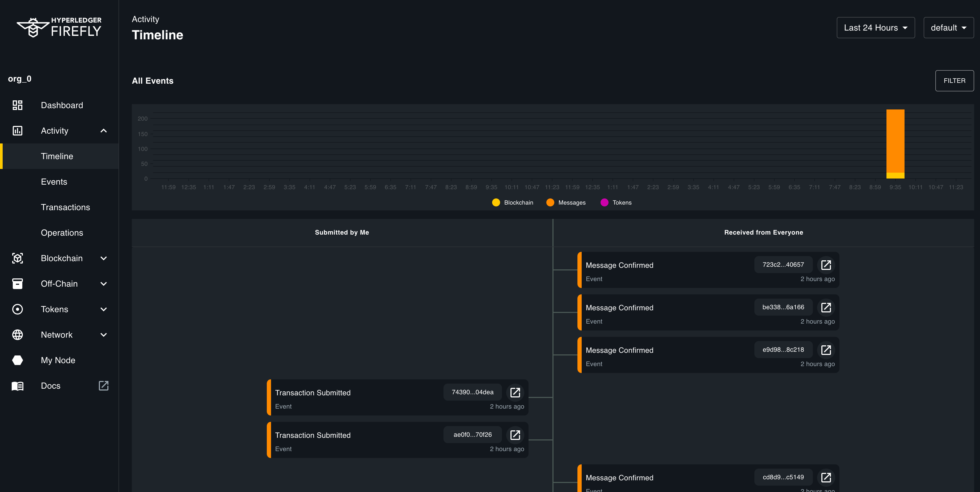Click the 74390...04dea hash chip
Viewport: 980px width, 492px height.
pos(472,392)
